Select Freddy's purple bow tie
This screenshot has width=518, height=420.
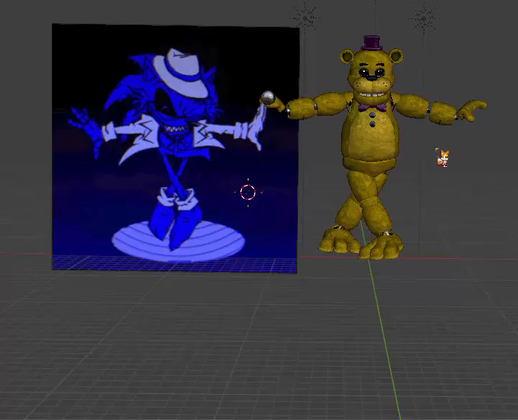(x=372, y=107)
